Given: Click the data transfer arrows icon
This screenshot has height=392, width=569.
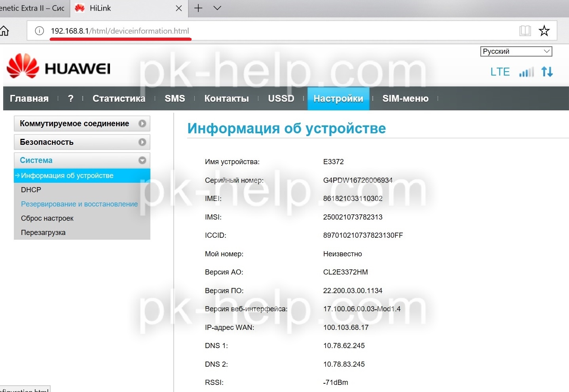Looking at the screenshot, I should [x=547, y=72].
